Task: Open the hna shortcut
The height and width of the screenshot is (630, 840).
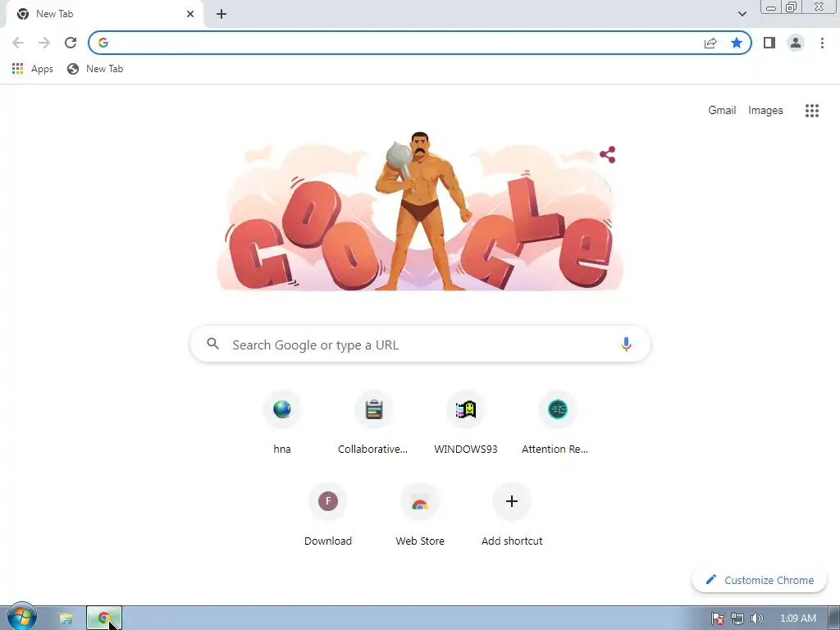Action: pos(282,423)
